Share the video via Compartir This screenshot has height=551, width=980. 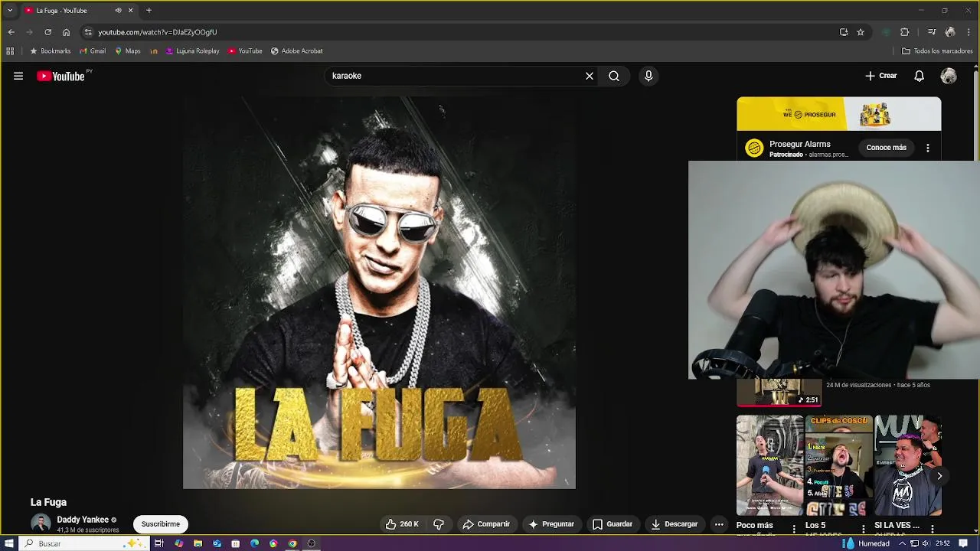pyautogui.click(x=486, y=524)
